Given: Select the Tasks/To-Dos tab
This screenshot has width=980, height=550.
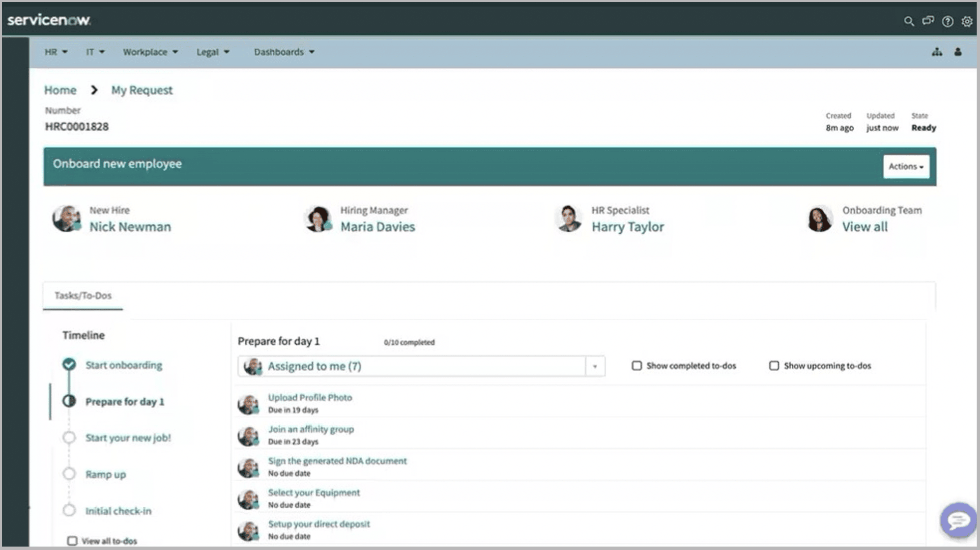Looking at the screenshot, I should click(x=83, y=295).
